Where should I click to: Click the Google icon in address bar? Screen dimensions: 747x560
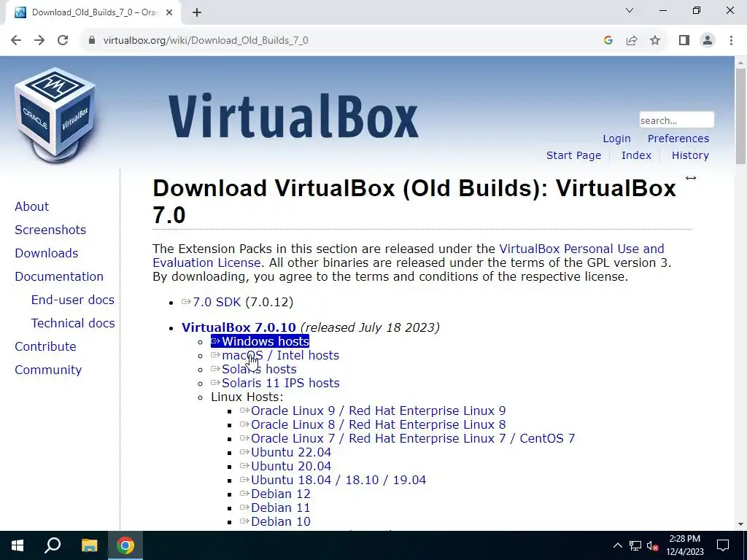coord(608,41)
